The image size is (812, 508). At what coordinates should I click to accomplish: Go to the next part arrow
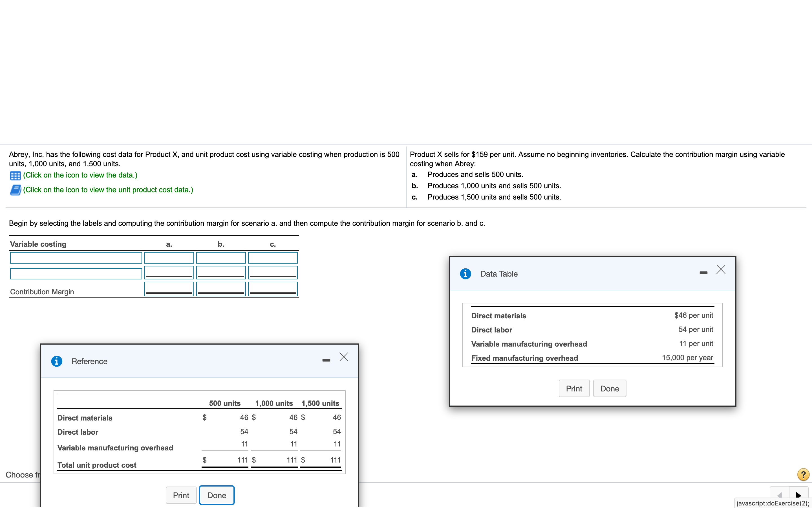click(x=798, y=495)
